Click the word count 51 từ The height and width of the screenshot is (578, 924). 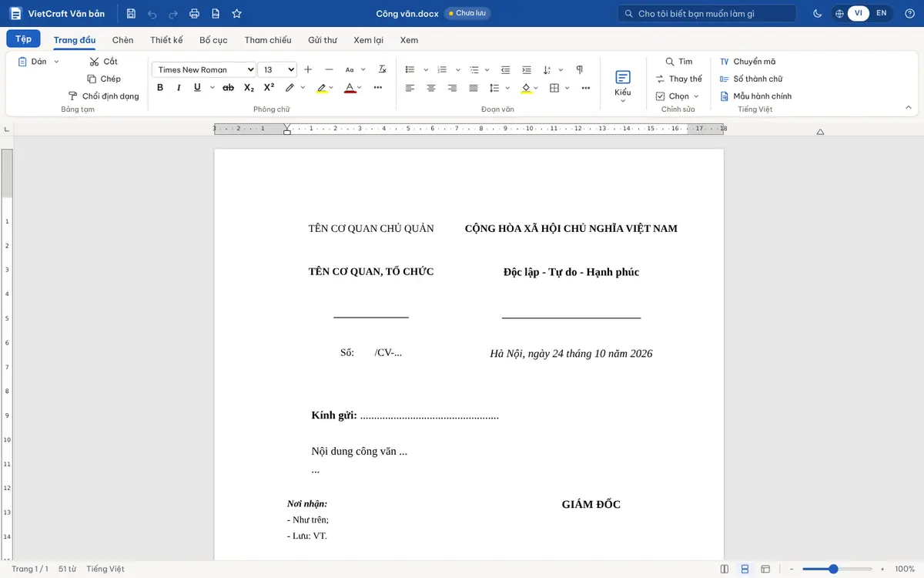click(x=67, y=569)
